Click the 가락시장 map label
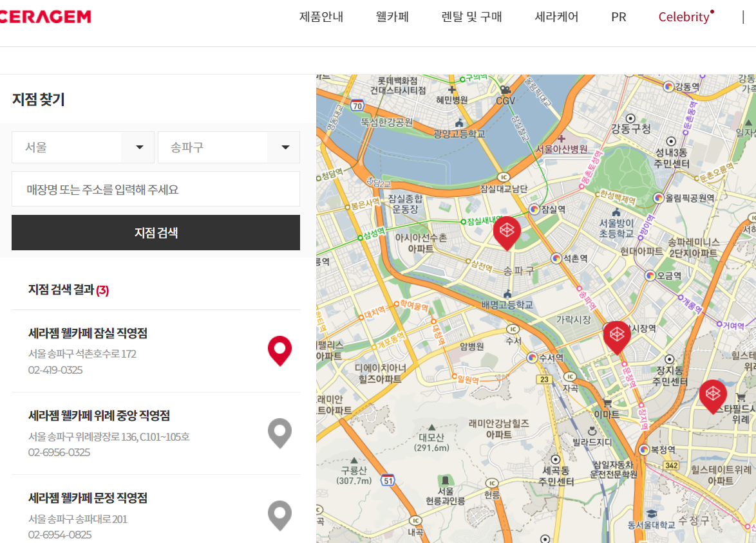Screen dimensions: 756x543 click(573, 320)
